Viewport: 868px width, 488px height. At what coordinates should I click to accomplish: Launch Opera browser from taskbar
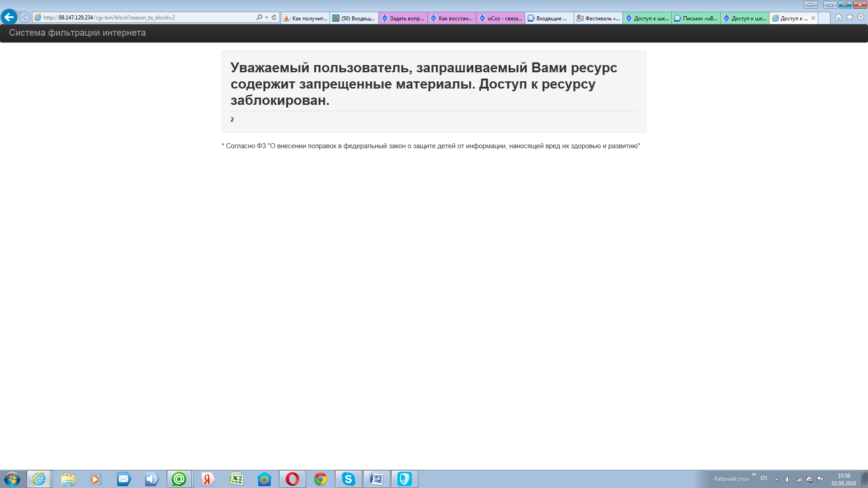pyautogui.click(x=292, y=479)
